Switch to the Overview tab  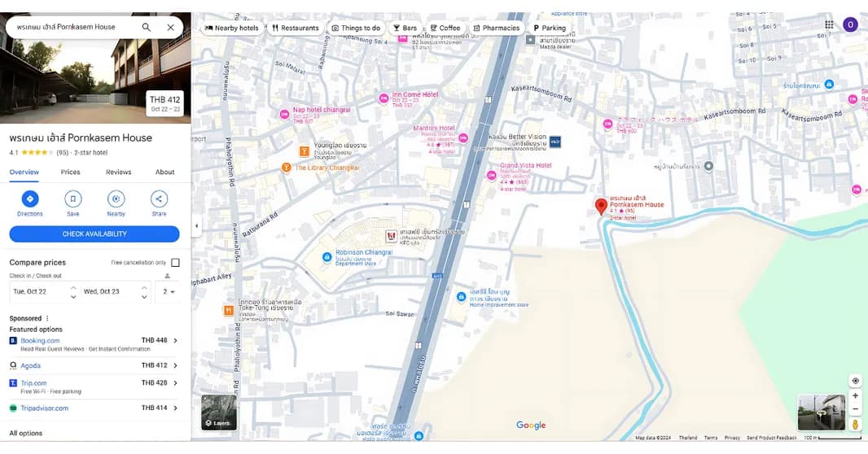point(24,172)
